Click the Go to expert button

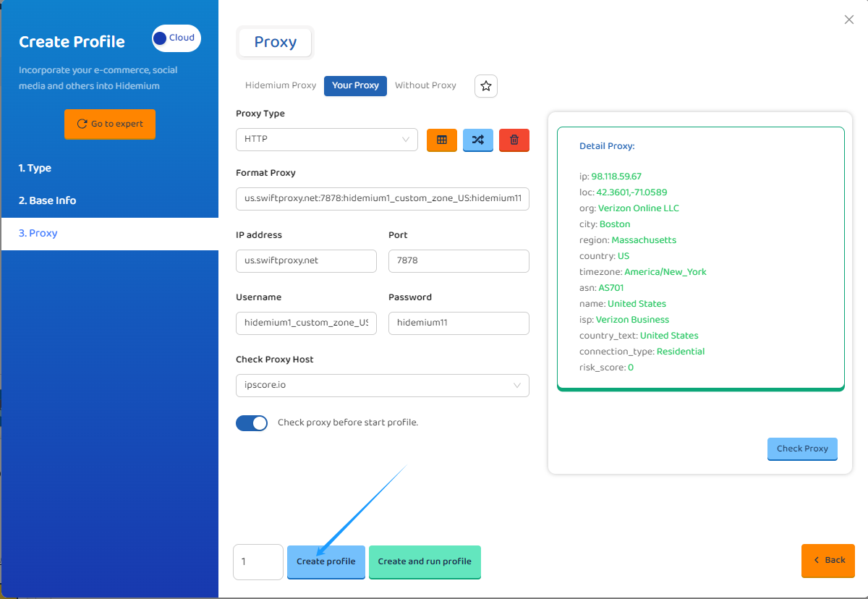110,124
